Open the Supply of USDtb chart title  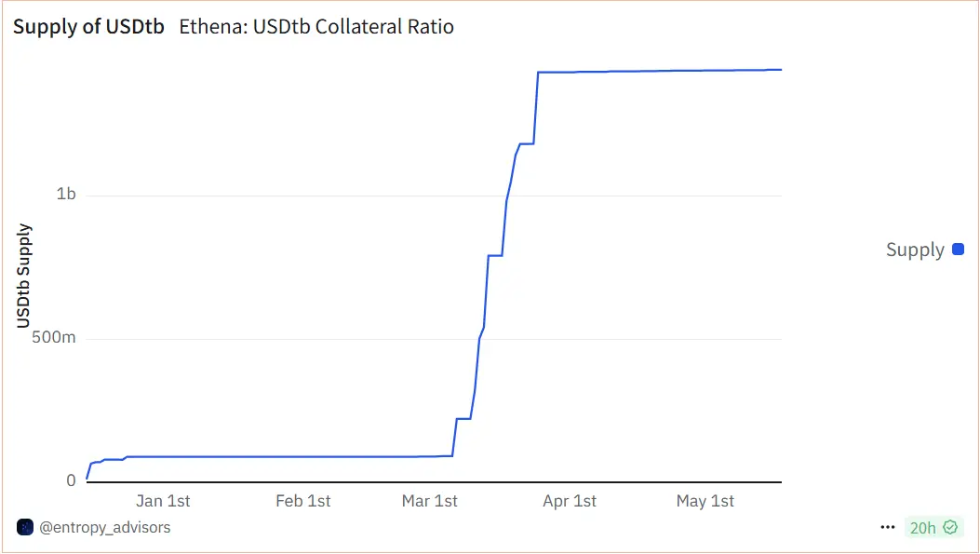88,27
